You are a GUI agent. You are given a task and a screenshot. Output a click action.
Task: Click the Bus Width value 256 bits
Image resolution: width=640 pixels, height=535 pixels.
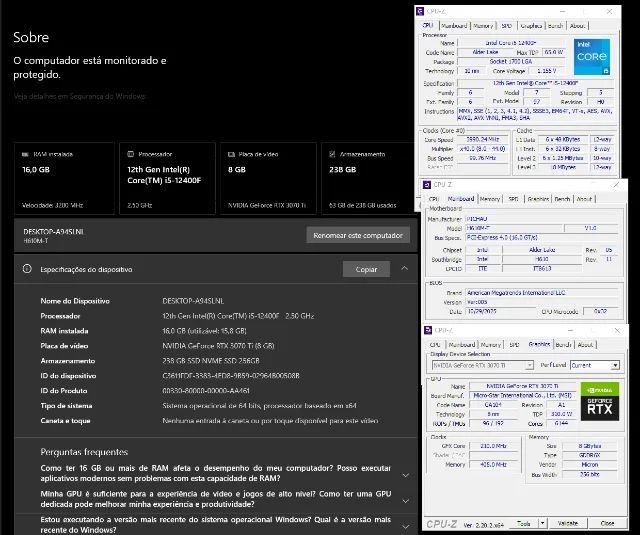[x=590, y=474]
